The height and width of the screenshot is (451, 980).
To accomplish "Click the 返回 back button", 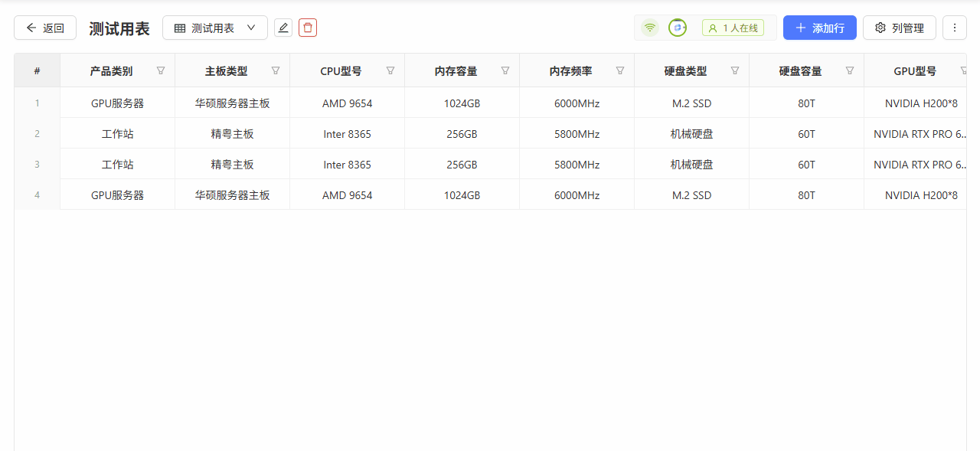I will point(44,27).
